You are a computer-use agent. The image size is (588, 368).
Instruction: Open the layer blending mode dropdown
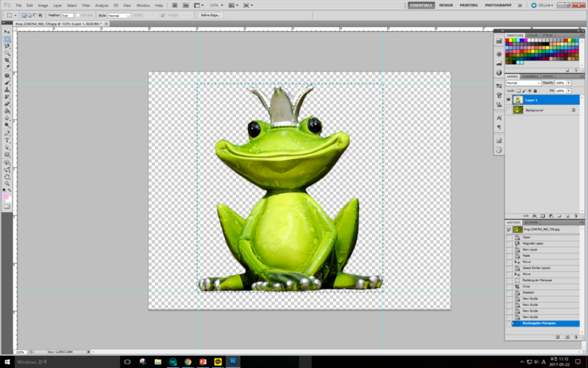(x=523, y=83)
